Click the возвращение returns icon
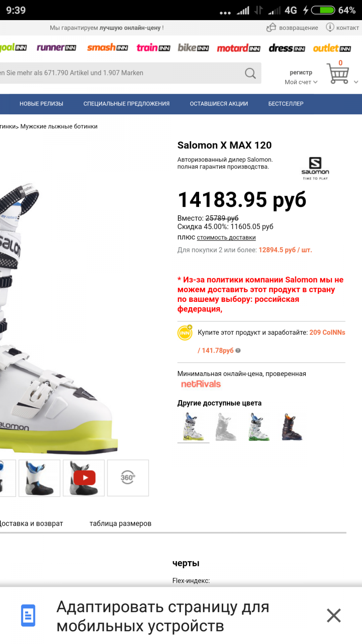The height and width of the screenshot is (644, 362). coord(271,27)
